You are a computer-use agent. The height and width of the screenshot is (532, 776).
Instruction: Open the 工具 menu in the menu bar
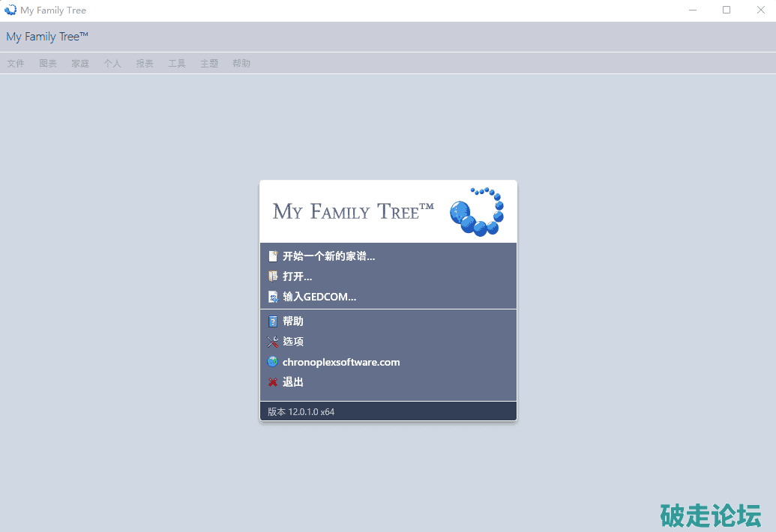[x=177, y=64]
